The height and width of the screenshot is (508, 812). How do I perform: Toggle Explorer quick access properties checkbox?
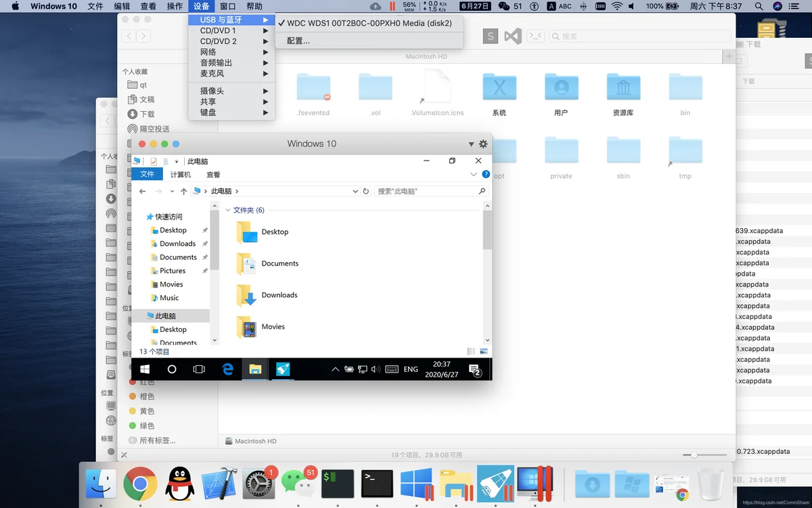point(154,161)
